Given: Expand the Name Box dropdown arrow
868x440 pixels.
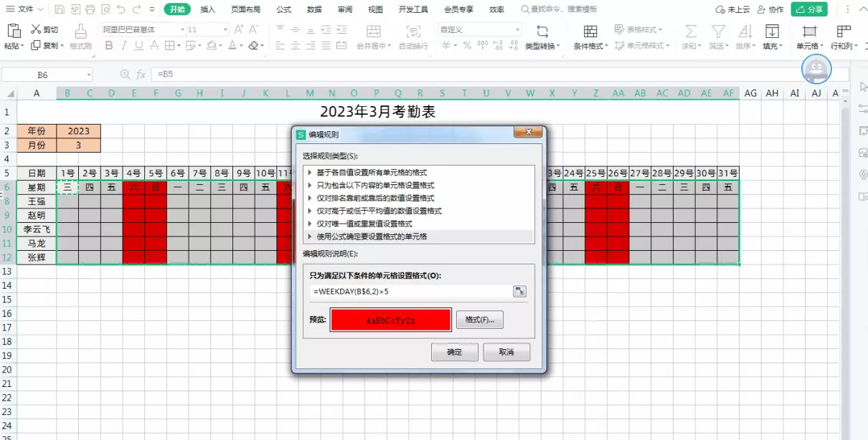Looking at the screenshot, I should coord(89,75).
